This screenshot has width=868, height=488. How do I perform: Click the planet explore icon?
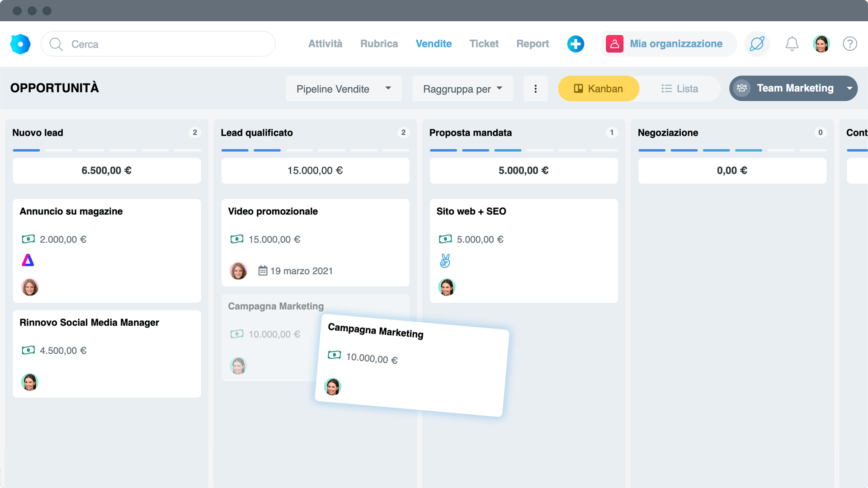(x=757, y=44)
